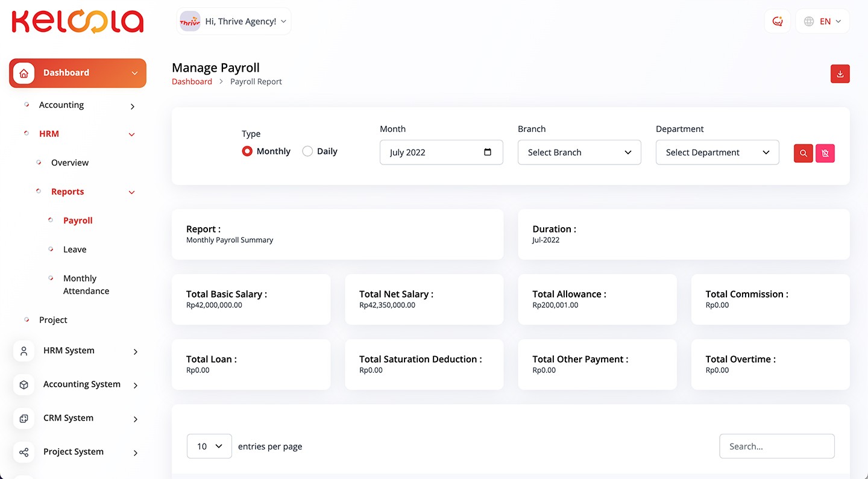Image resolution: width=868 pixels, height=479 pixels.
Task: Open the Select Branch dropdown
Action: coord(579,152)
